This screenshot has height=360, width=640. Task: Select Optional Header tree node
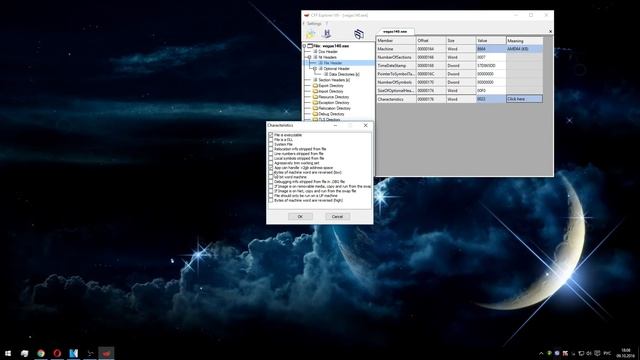point(336,69)
